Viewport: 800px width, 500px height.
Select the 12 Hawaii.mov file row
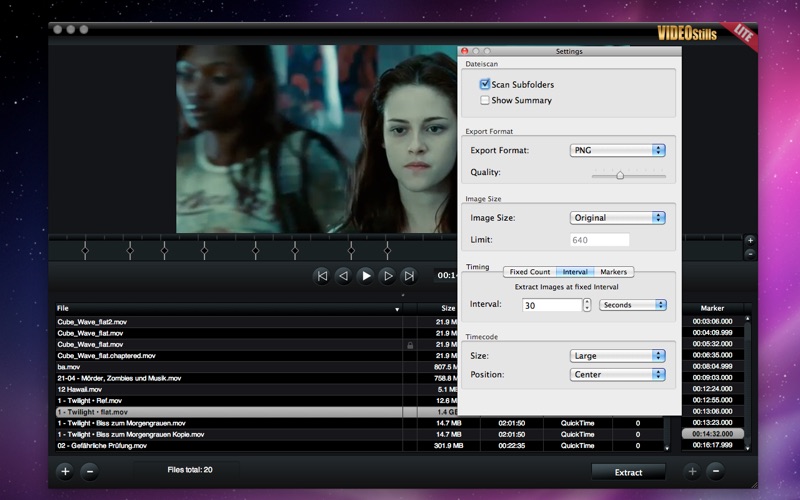[x=229, y=389]
